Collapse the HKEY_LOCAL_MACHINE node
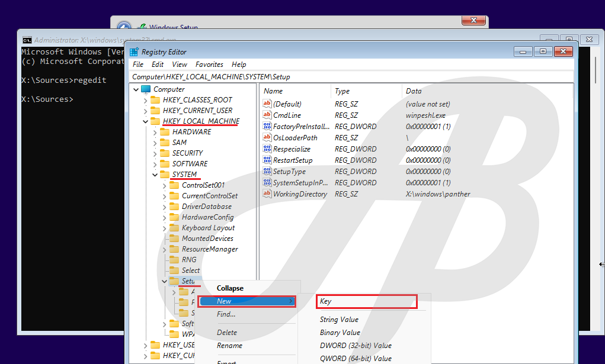605x364 pixels. click(x=145, y=121)
